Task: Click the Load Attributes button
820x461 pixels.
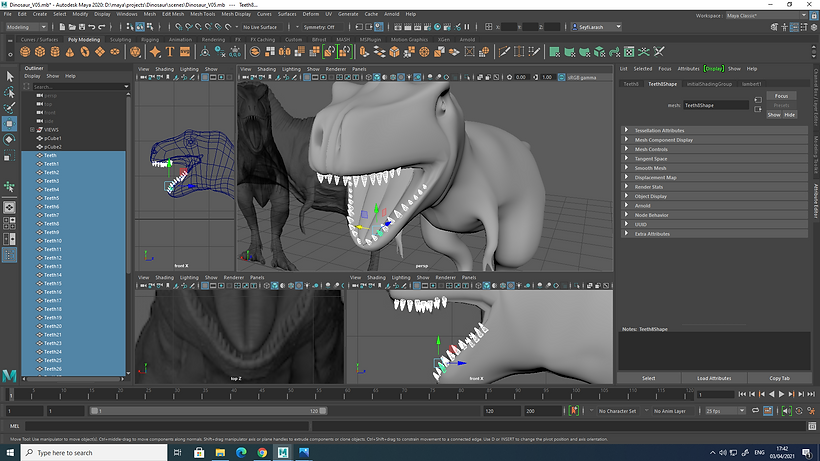Action: (x=714, y=378)
